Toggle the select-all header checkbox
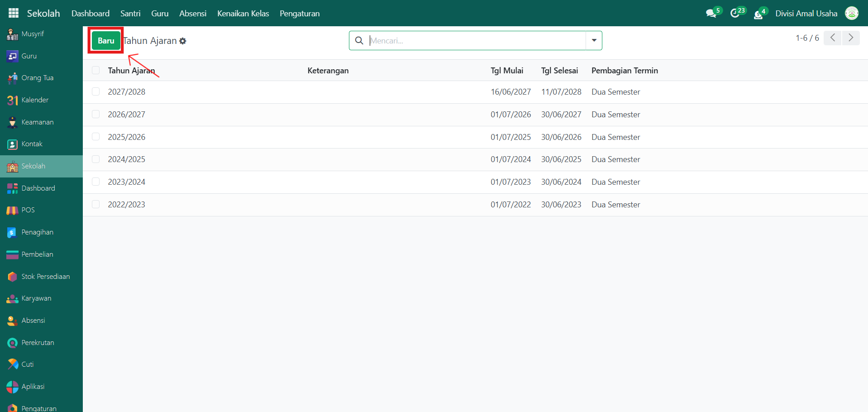 95,71
